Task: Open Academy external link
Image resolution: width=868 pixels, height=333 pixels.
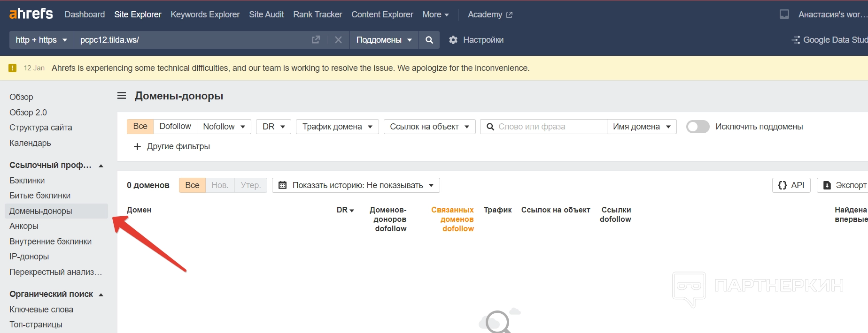Action: point(490,15)
